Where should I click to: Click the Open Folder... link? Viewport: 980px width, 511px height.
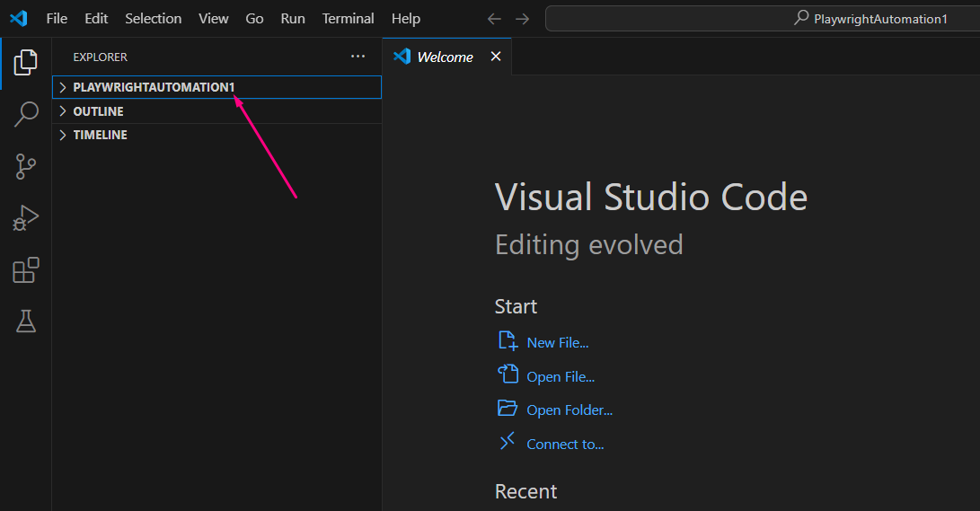[x=569, y=410]
